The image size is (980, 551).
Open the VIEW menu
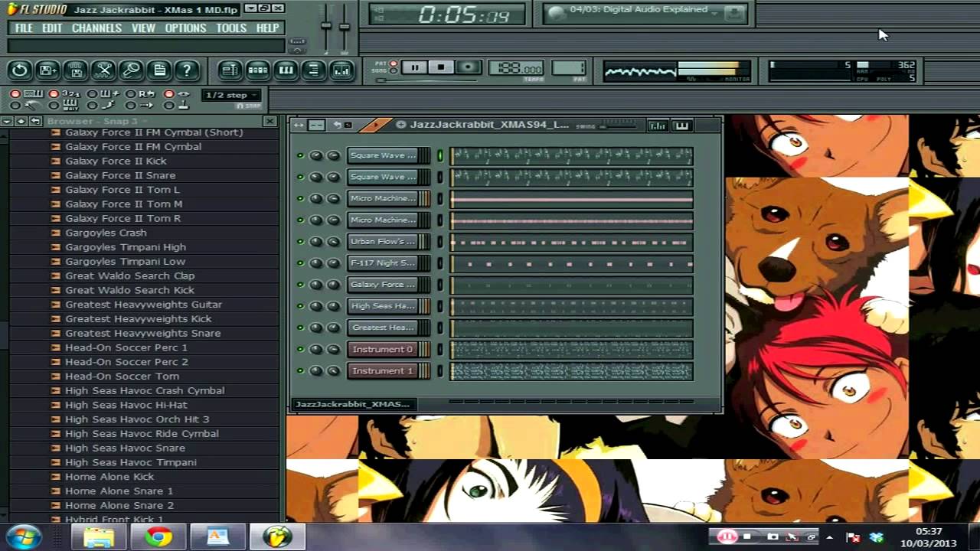click(143, 28)
